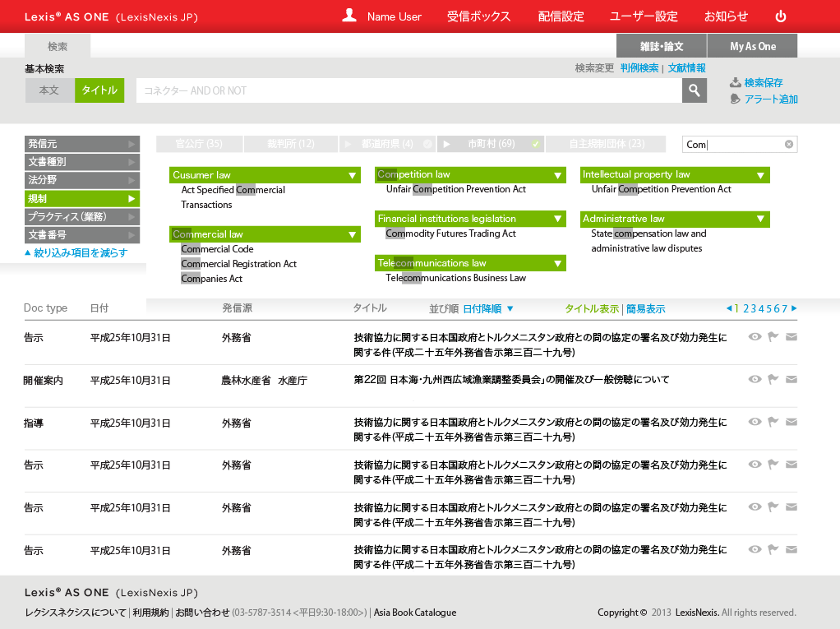
Task: Click mail icon for first 告示 row
Action: coord(792,336)
